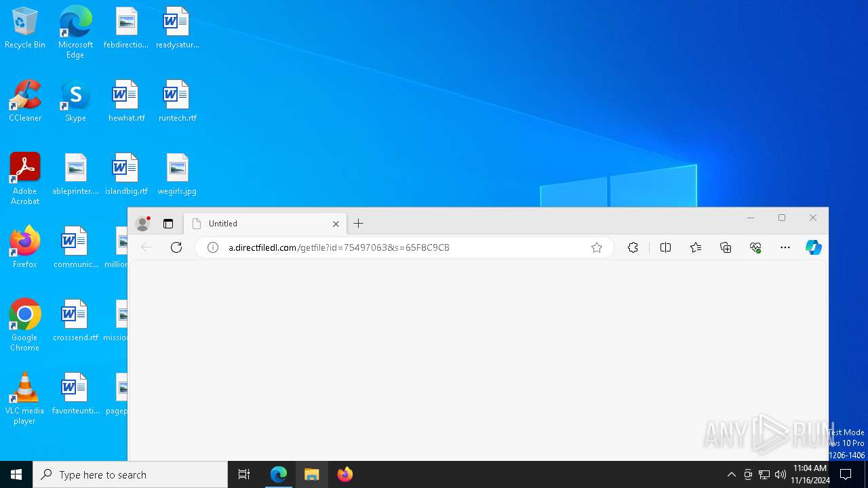Open Settings and more ellipsis menu

pyautogui.click(x=785, y=247)
